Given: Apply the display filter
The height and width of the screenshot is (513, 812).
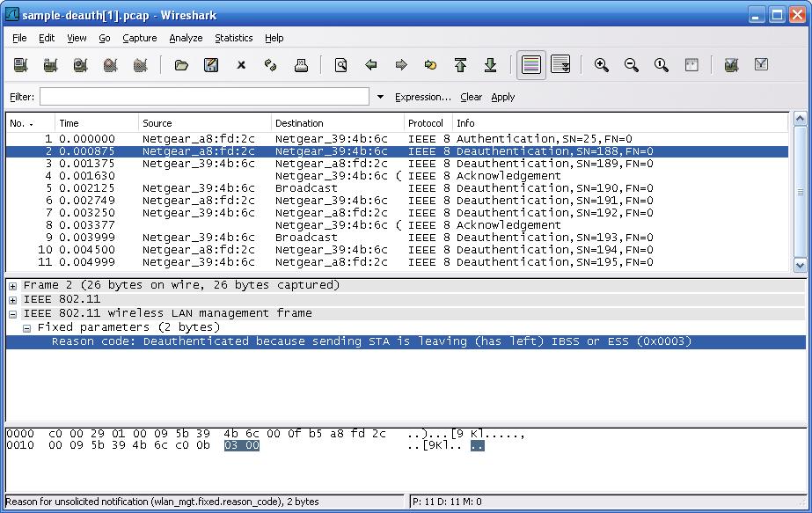Looking at the screenshot, I should coord(503,97).
